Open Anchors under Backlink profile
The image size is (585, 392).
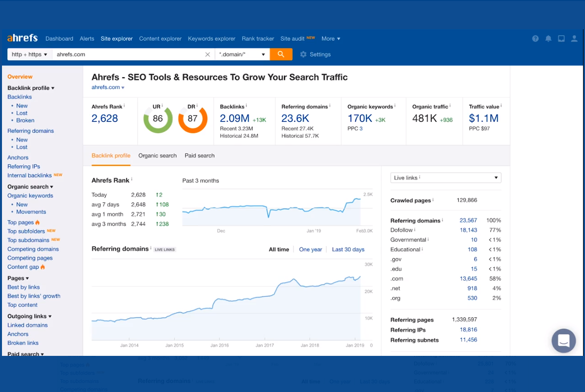pos(18,157)
